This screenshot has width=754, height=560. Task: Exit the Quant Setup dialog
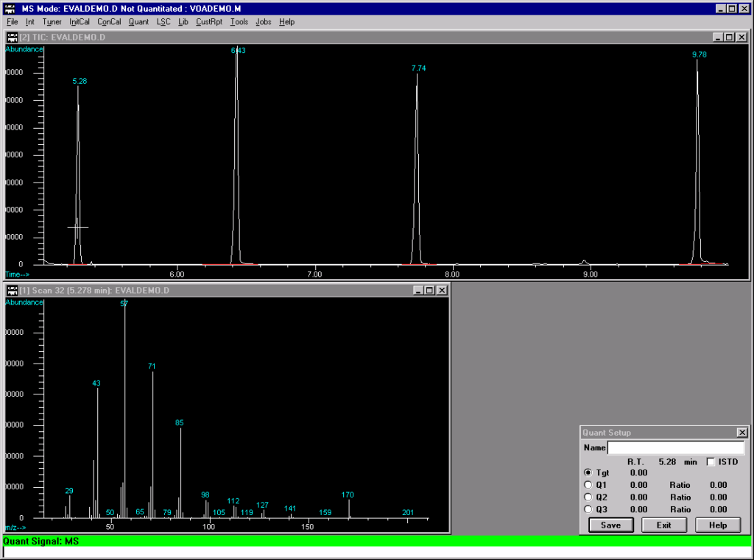[x=664, y=525]
